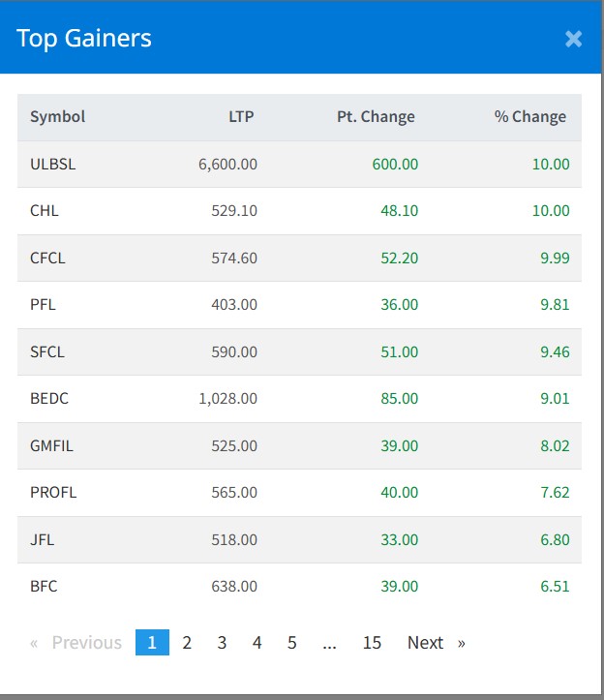Click the Next page button
The width and height of the screenshot is (604, 700).
[435, 643]
